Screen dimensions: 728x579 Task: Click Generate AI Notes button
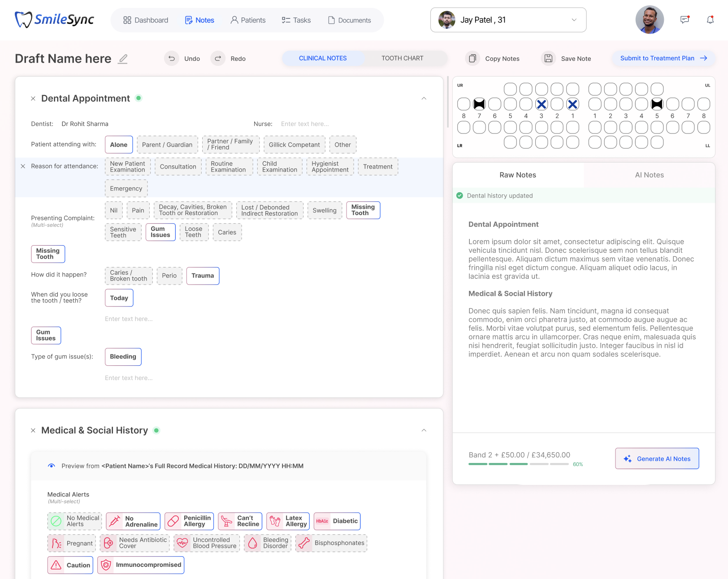657,459
